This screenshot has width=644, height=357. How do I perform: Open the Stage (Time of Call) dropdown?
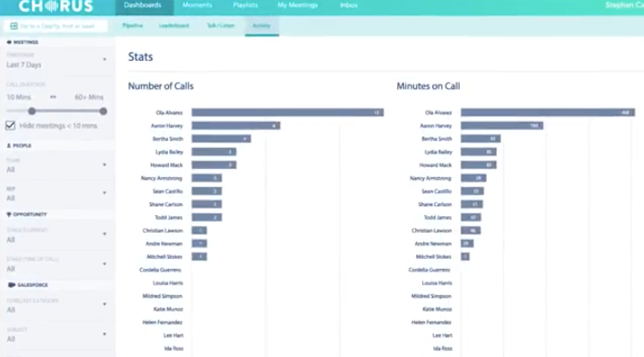point(56,264)
